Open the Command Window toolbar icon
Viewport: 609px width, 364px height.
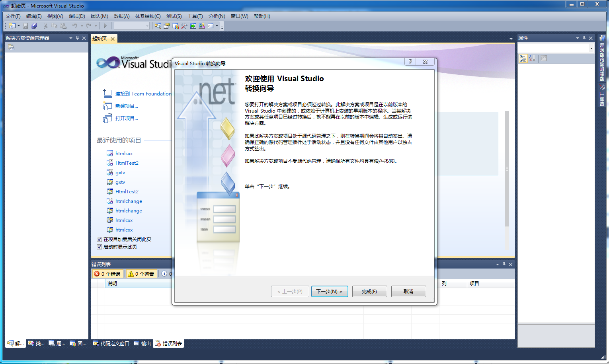click(x=211, y=26)
